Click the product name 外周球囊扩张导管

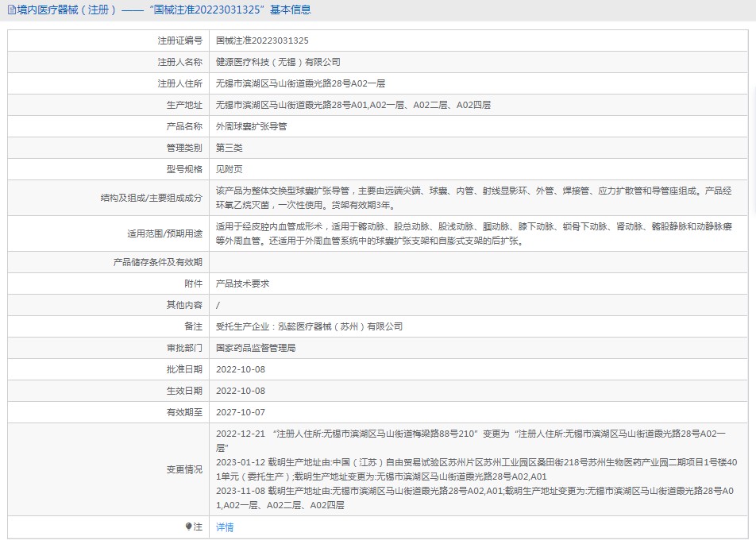251,126
